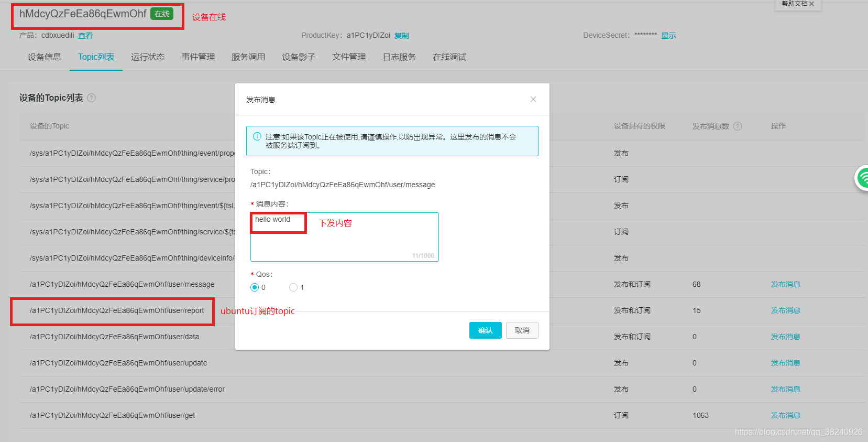
Task: Click 发布消息 for the user/message topic
Action: pyautogui.click(x=785, y=284)
